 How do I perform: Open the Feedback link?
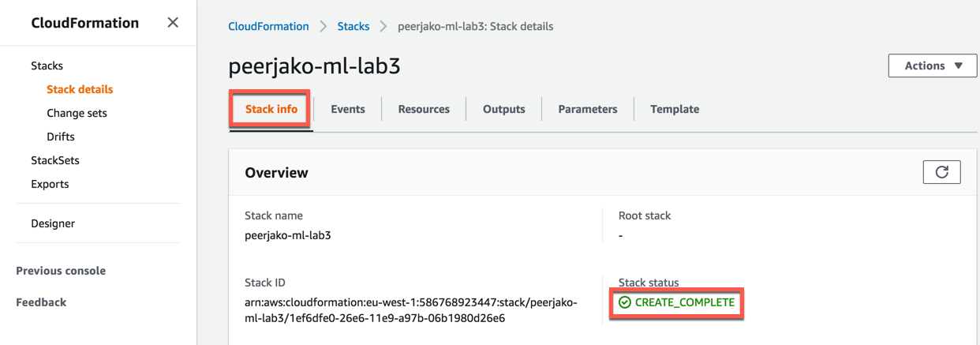(41, 302)
